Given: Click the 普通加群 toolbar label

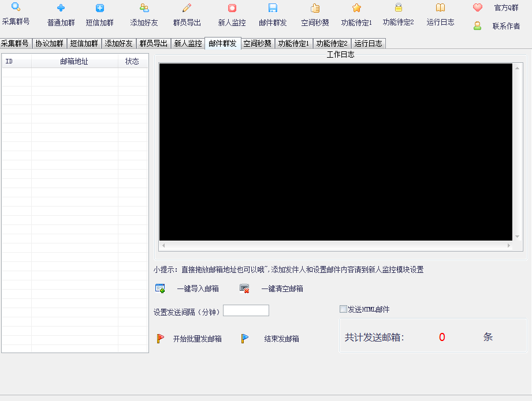Looking at the screenshot, I should pyautogui.click(x=61, y=23).
